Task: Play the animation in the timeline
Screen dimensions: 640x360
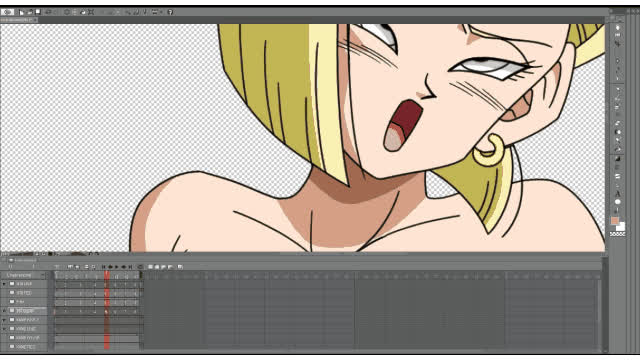Action: point(116,267)
